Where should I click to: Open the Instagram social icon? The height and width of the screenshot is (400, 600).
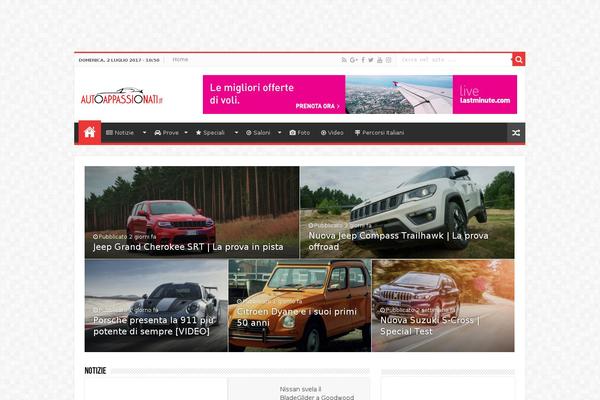click(x=388, y=60)
